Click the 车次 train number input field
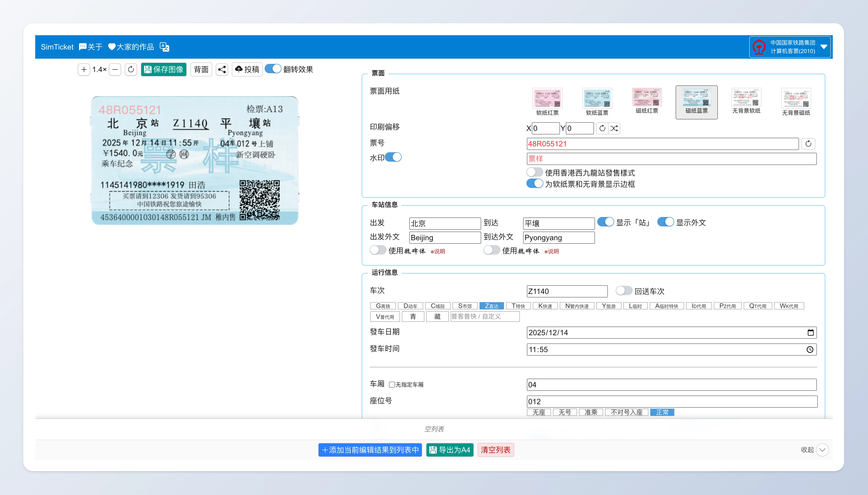868x495 pixels. pyautogui.click(x=567, y=291)
